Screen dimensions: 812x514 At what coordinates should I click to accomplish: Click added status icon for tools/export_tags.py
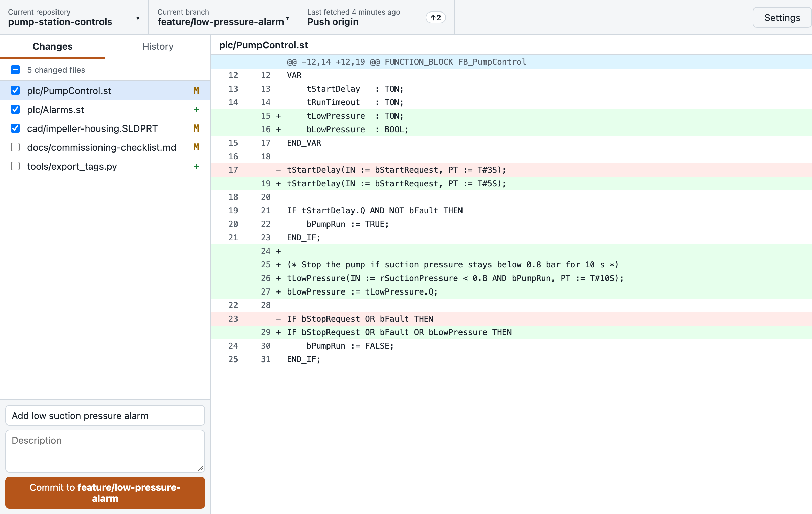[x=196, y=166]
